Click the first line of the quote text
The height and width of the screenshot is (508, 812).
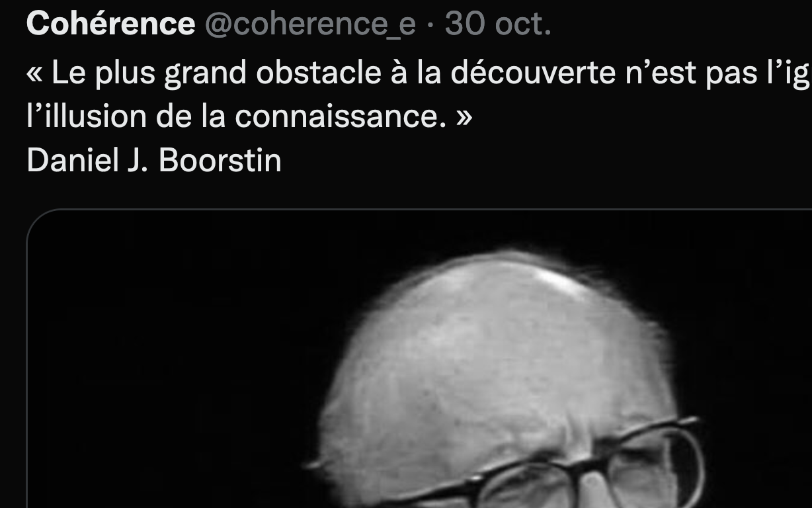point(419,74)
